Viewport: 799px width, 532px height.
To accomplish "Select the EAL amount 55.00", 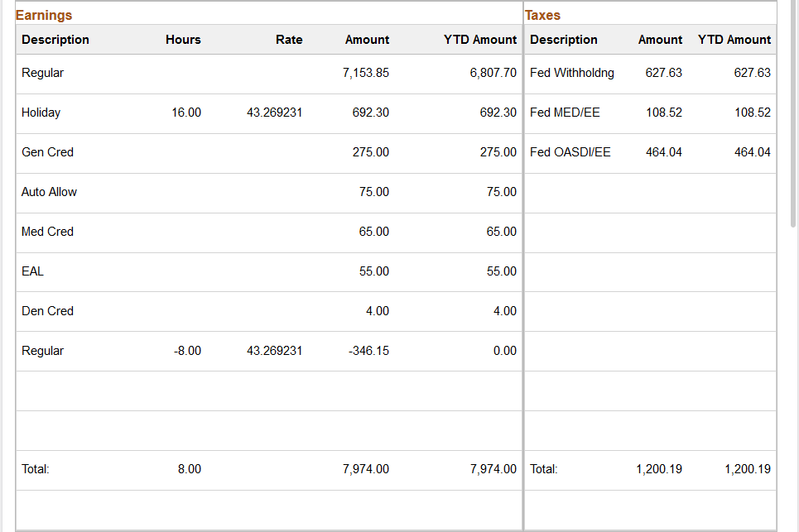I will coord(374,271).
